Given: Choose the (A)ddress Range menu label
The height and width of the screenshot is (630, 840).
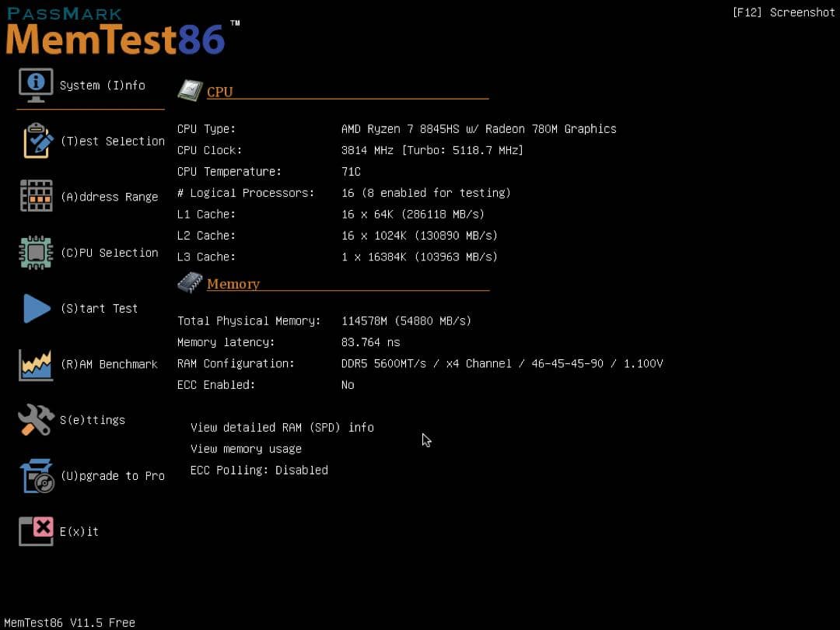Looking at the screenshot, I should (x=109, y=197).
